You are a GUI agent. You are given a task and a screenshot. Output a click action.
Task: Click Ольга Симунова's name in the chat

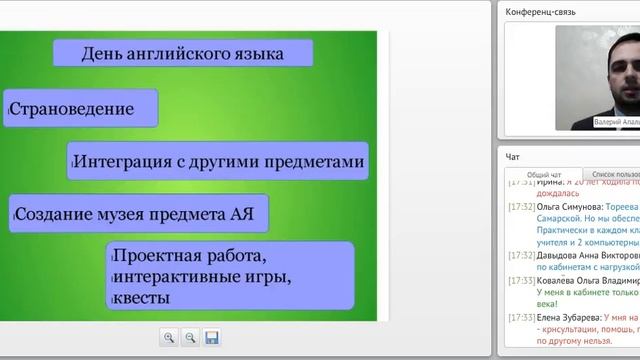point(570,207)
